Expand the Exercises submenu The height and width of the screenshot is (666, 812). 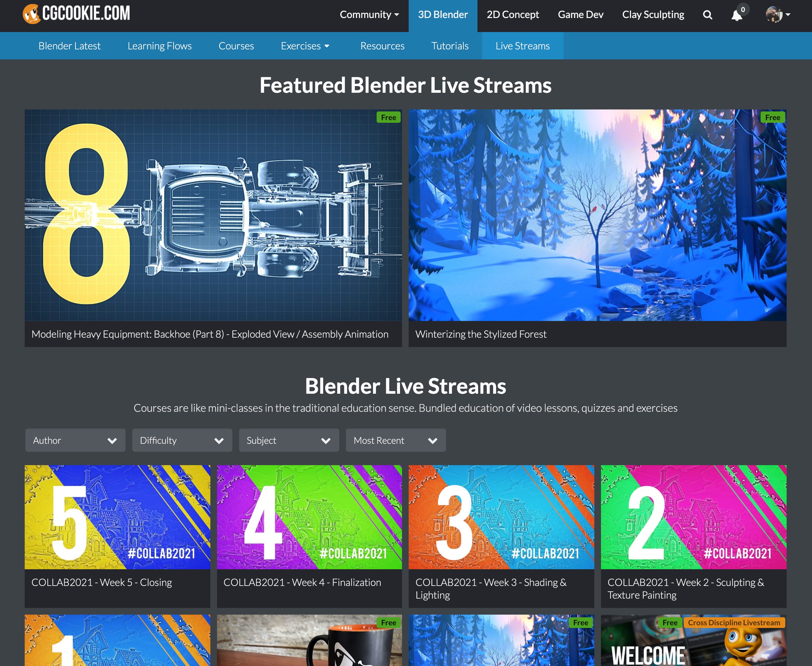pyautogui.click(x=305, y=46)
